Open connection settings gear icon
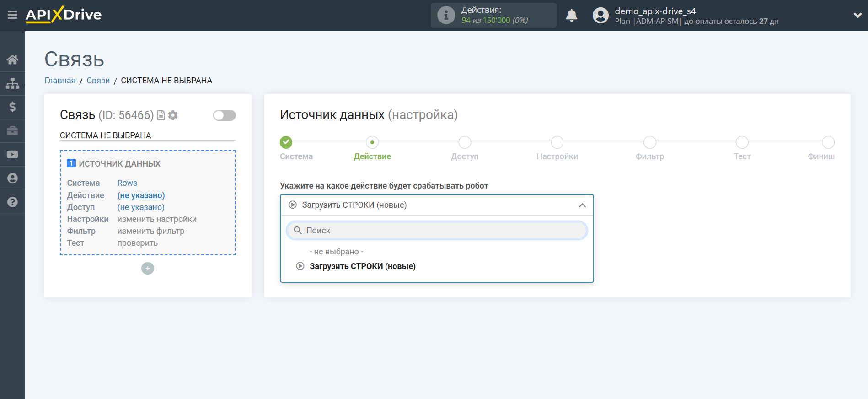Screen dimensions: 868x399 point(173,115)
